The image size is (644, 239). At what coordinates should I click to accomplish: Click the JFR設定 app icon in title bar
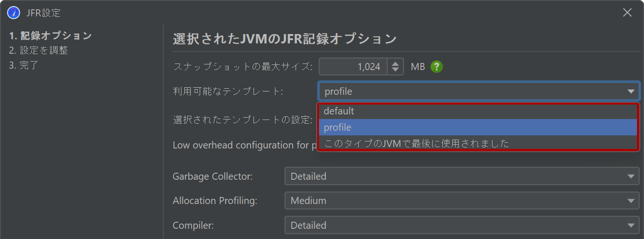[x=14, y=13]
